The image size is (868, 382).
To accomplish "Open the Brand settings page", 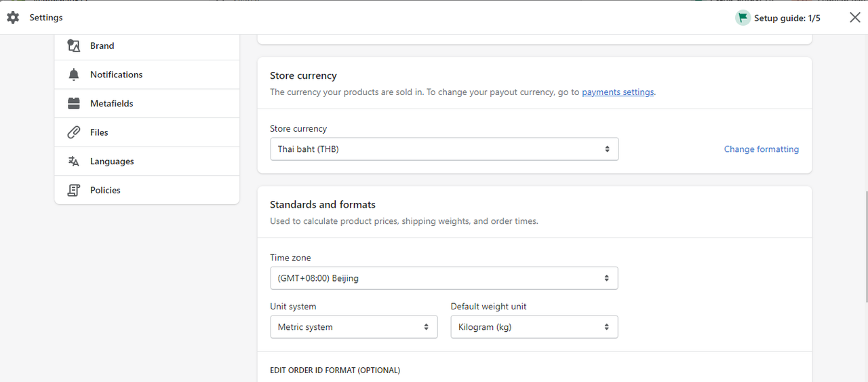I will [x=147, y=45].
